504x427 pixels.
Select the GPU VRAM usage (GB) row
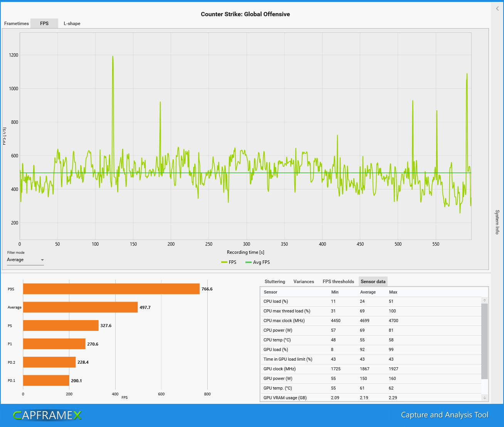click(371, 398)
